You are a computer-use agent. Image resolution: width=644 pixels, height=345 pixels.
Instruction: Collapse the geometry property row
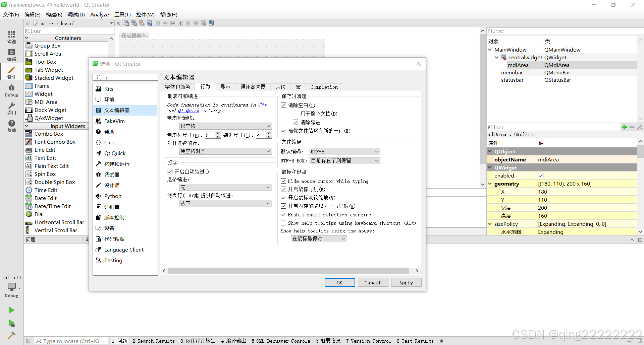[x=490, y=184]
